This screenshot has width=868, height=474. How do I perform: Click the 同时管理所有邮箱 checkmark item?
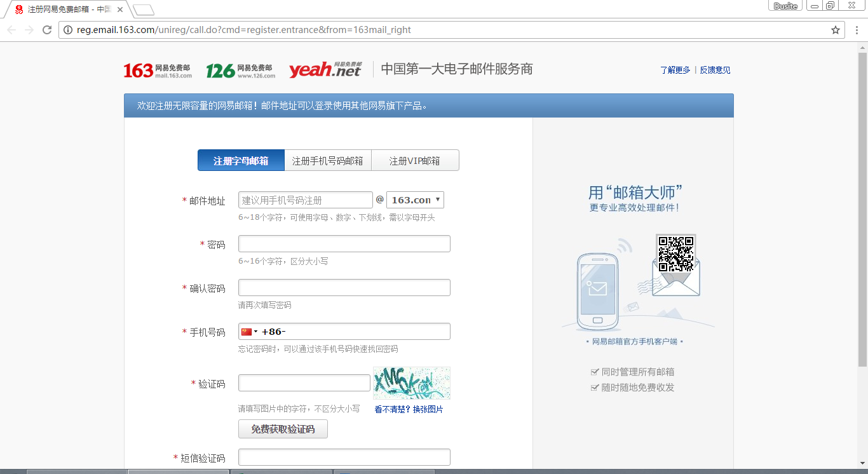(x=632, y=372)
